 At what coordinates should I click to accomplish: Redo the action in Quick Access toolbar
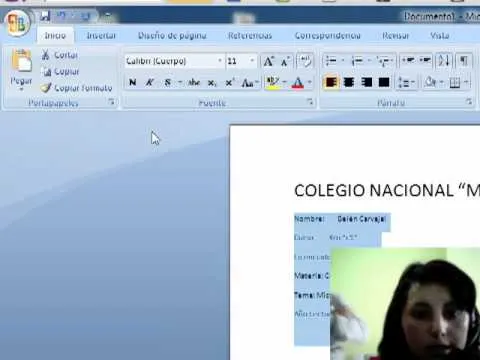point(85,15)
